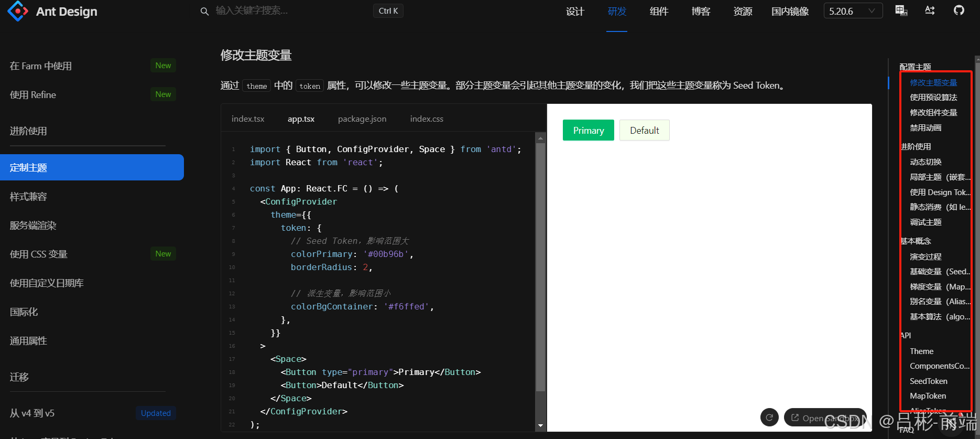The height and width of the screenshot is (439, 980).
Task: Click the search magnifier icon
Action: 204,11
